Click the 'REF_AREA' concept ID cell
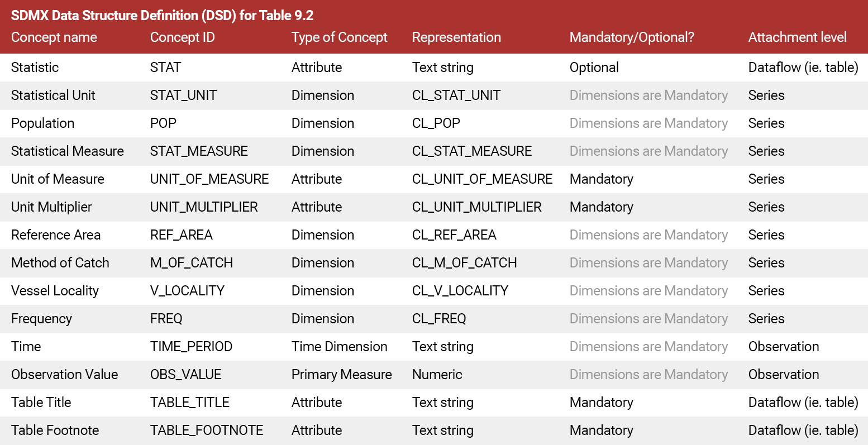868x445 pixels. pos(182,235)
